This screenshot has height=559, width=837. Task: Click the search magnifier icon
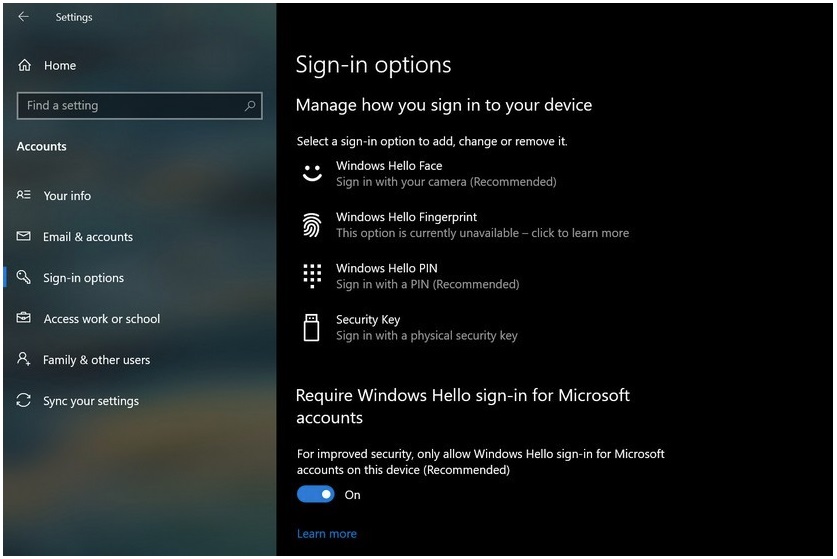pos(250,105)
